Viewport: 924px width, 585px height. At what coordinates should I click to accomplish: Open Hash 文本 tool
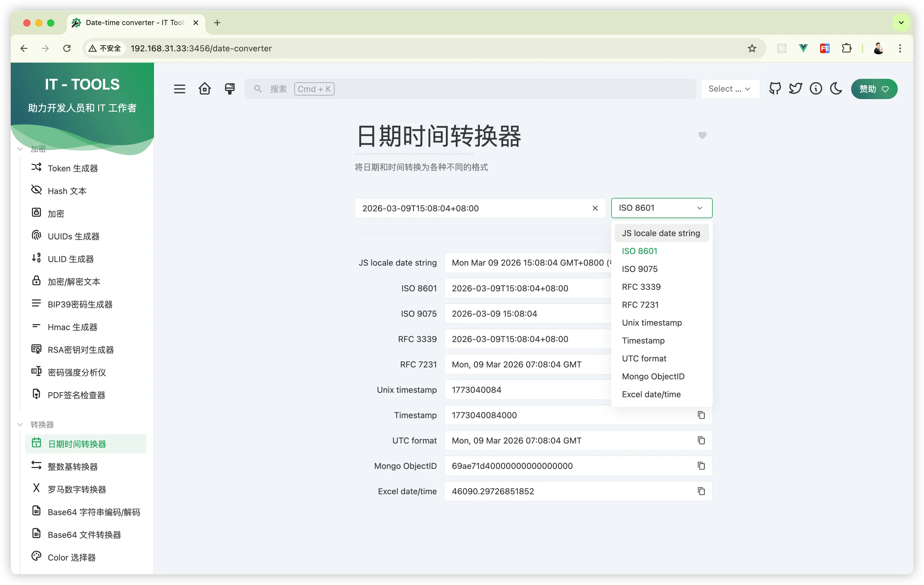pos(86,191)
